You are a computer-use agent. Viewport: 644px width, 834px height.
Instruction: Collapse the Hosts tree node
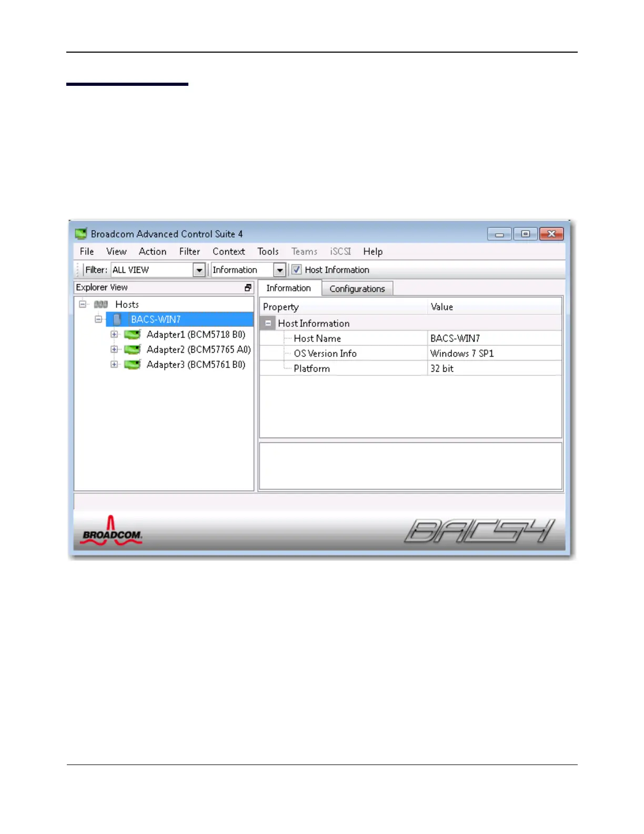[83, 304]
